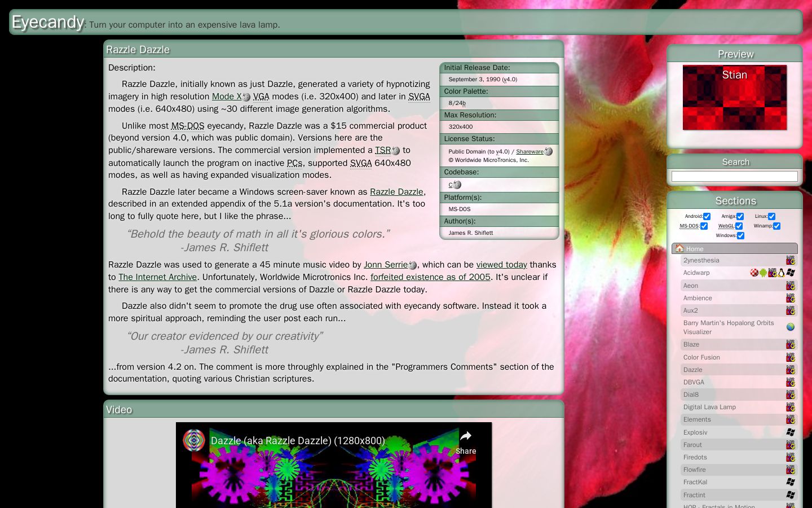Toggle the MS-DOS section checkbox
This screenshot has height=508, width=812.
[704, 226]
